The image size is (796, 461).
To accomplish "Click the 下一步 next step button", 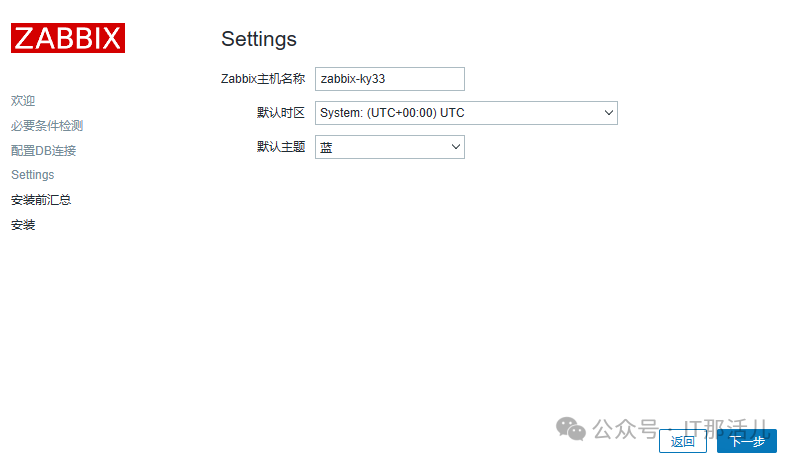I will (x=747, y=441).
